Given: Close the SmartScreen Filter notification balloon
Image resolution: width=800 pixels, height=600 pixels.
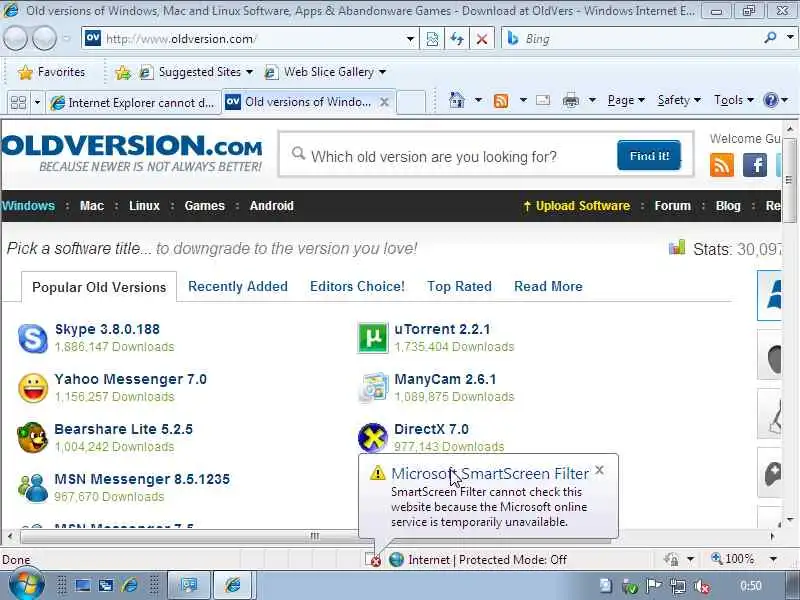Looking at the screenshot, I should [599, 470].
